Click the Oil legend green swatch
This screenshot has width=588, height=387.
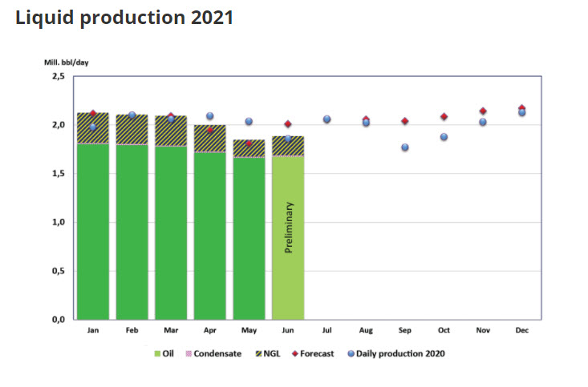coord(156,353)
